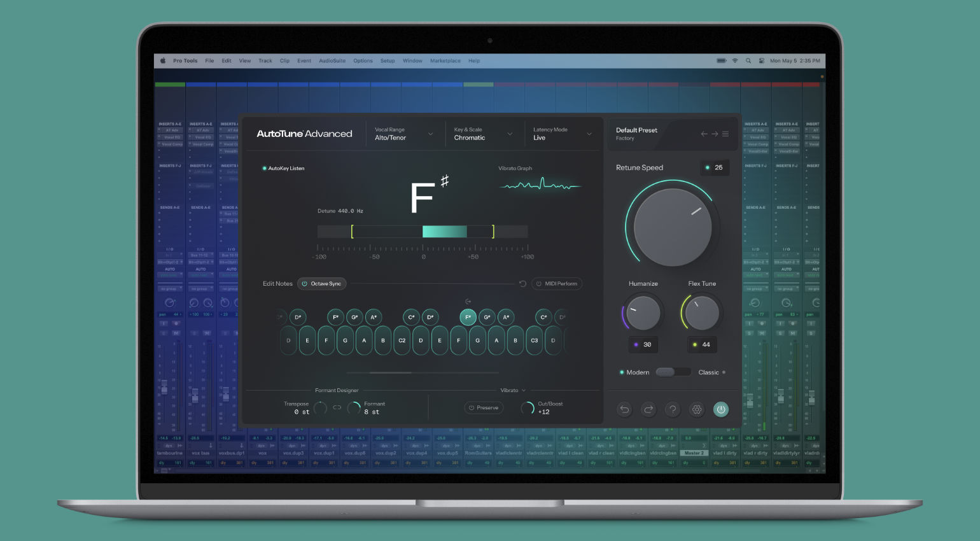Open the File menu
The height and width of the screenshot is (541, 980).
[209, 61]
